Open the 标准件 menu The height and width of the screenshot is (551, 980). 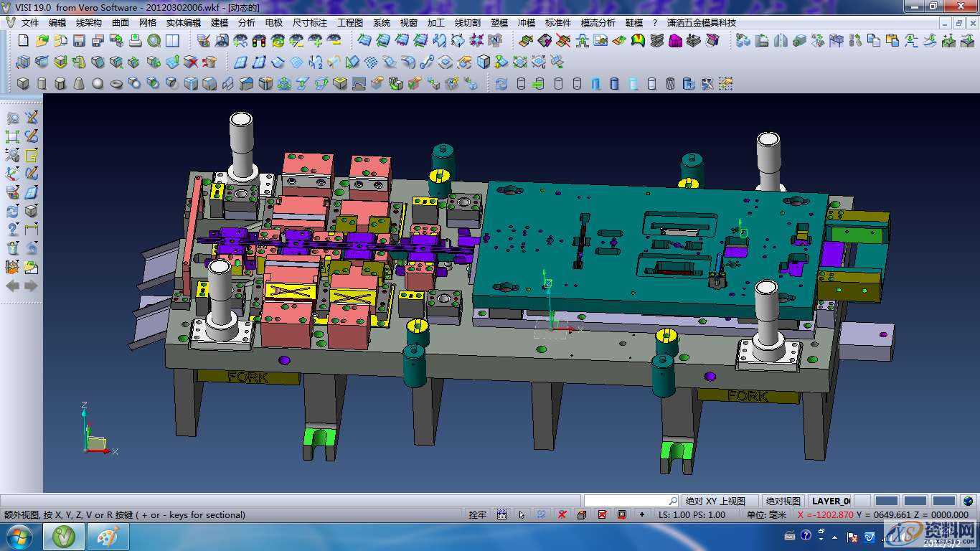tap(559, 22)
